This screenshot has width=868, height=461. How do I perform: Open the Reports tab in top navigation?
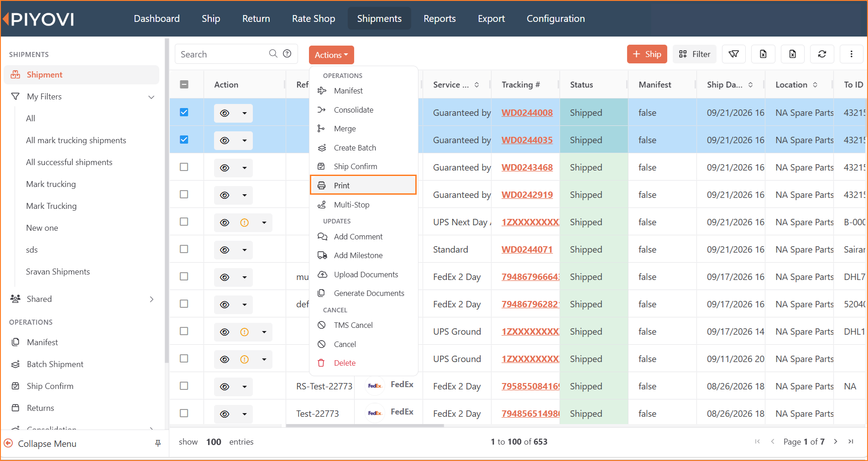tap(439, 19)
